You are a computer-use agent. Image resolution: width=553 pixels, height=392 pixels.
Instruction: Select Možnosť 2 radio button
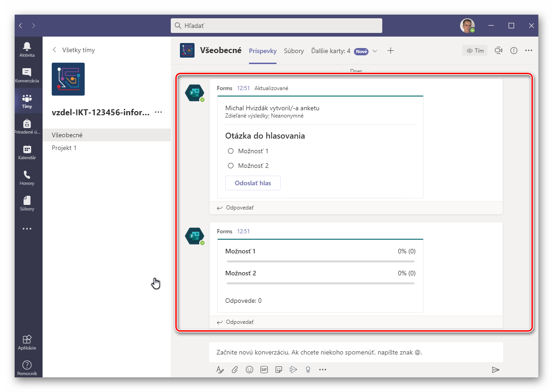click(x=231, y=166)
